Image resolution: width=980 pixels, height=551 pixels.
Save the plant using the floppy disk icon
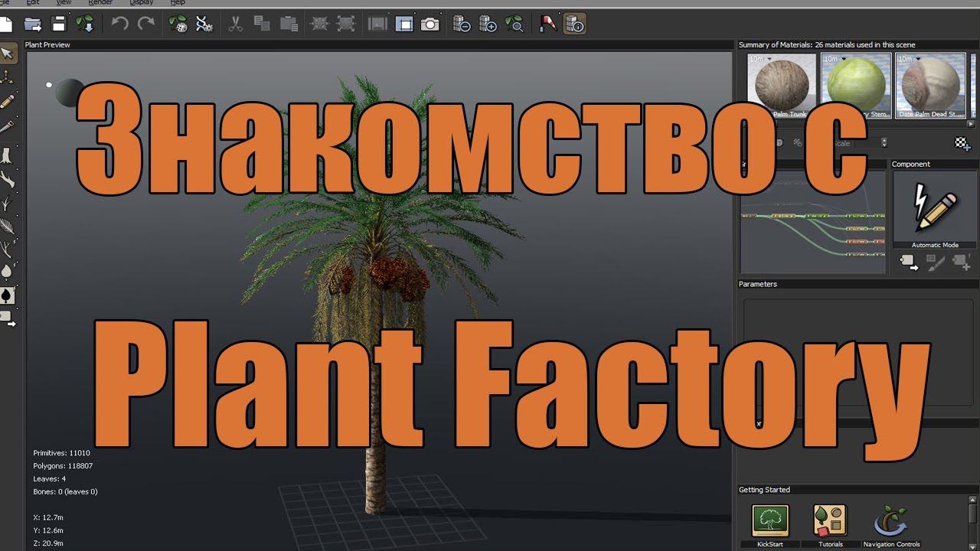click(59, 24)
